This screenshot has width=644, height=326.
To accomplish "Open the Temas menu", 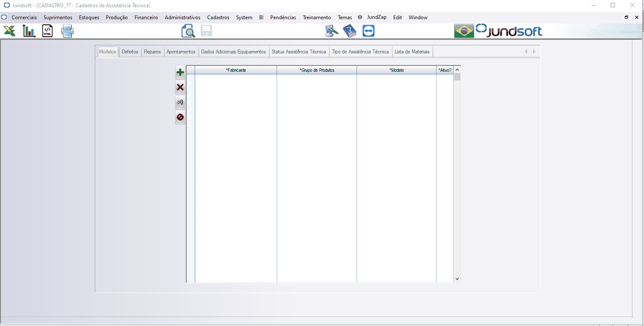I will coord(345,18).
